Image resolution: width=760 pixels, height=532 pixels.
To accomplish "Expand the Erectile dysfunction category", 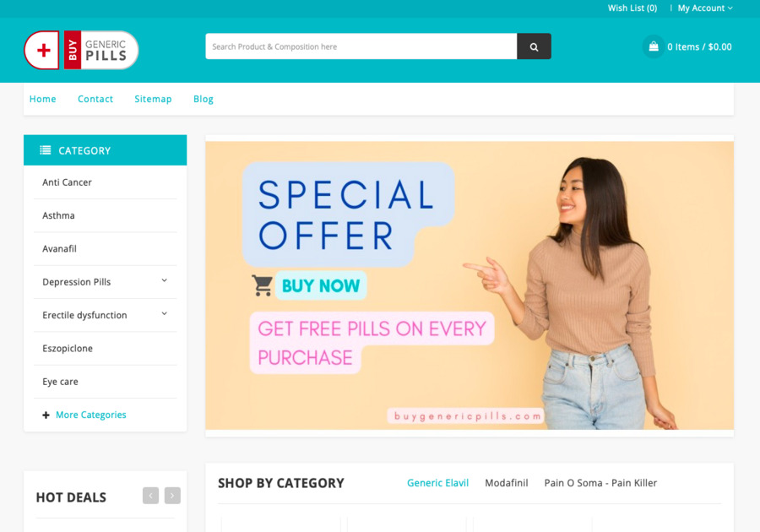I will pos(165,314).
